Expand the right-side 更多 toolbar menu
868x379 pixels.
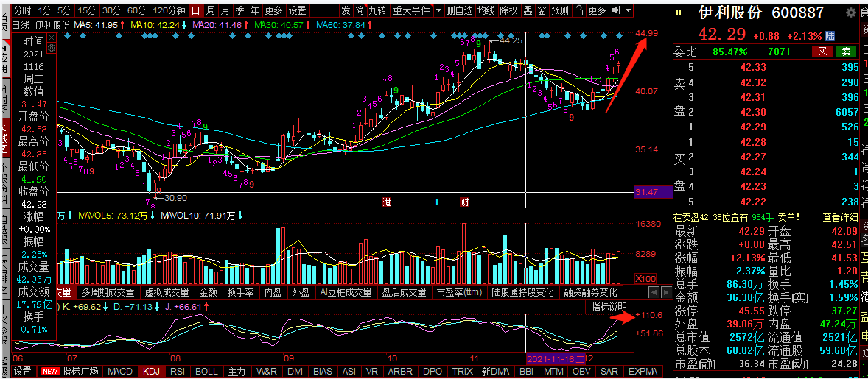[x=598, y=10]
